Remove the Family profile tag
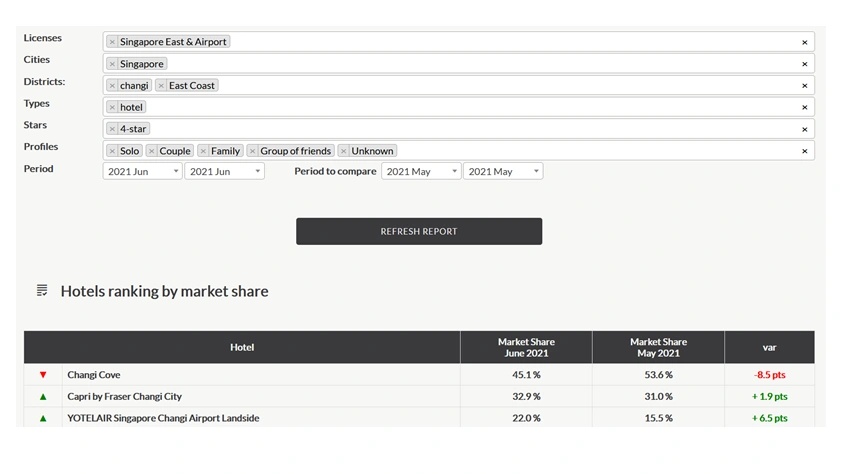 (203, 151)
